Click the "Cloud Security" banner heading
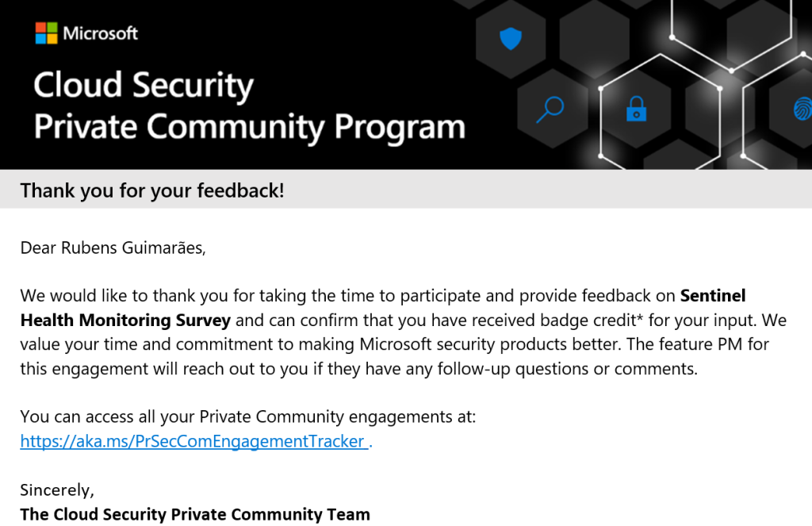The height and width of the screenshot is (526, 812). coord(144,86)
